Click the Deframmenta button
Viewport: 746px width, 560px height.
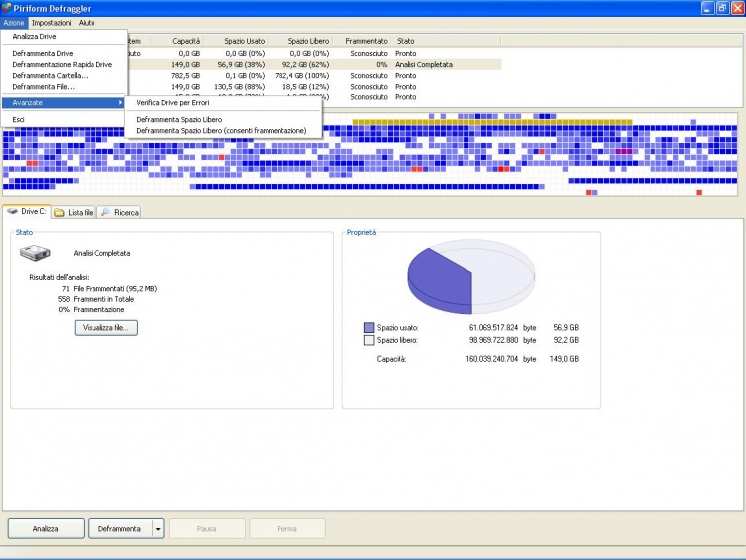pos(120,528)
